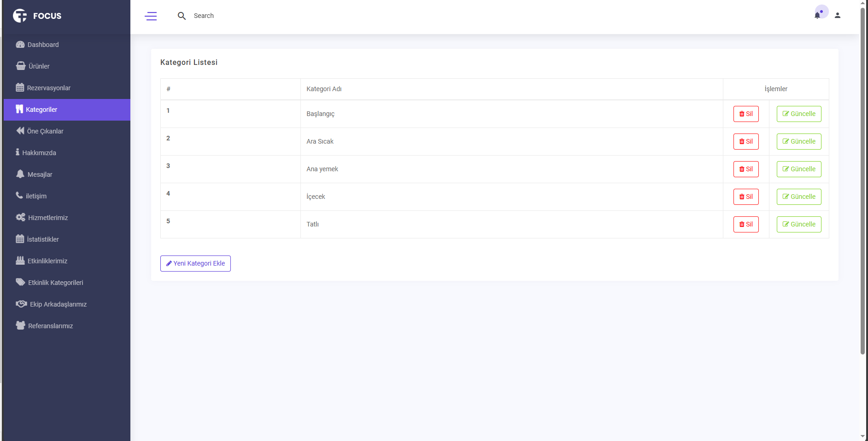868x441 pixels.
Task: Click Güncelle for the İçecek category
Action: click(x=798, y=197)
